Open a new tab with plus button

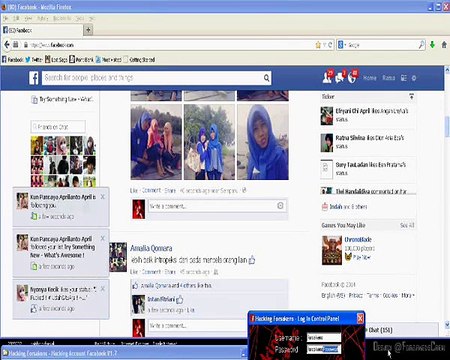[88, 30]
